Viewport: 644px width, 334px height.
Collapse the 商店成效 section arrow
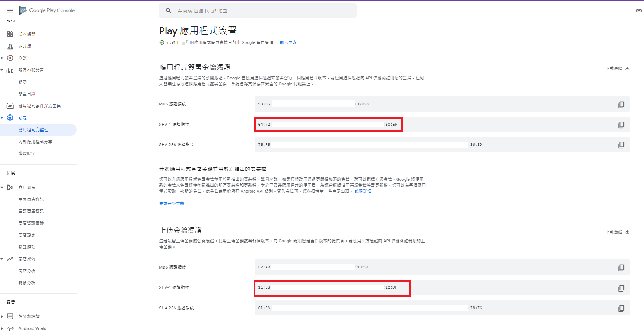click(2, 259)
